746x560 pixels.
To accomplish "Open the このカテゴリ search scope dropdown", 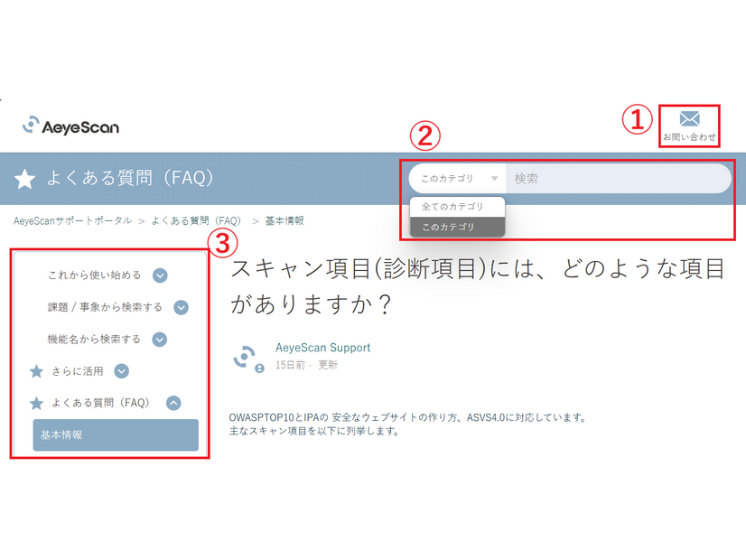I will [x=459, y=179].
